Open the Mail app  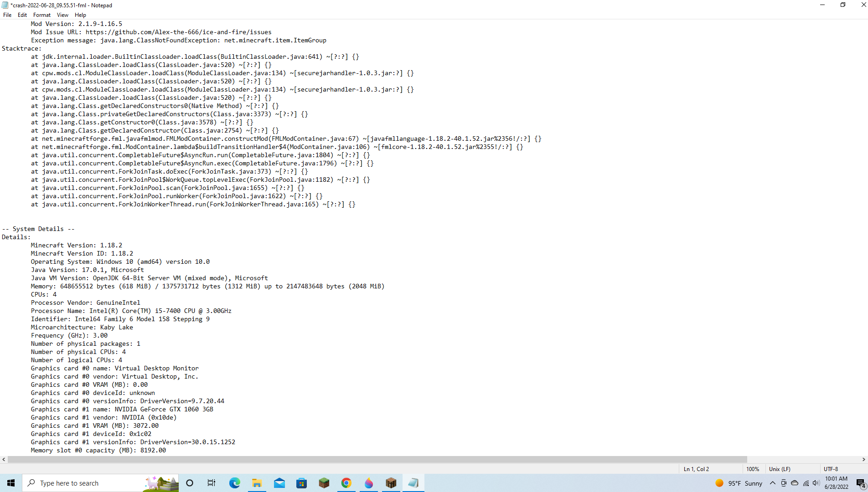279,483
